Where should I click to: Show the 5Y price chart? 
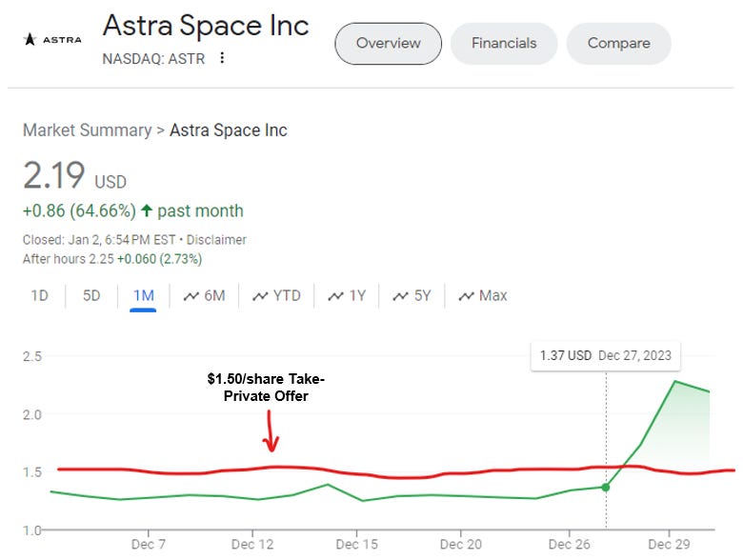[x=412, y=295]
